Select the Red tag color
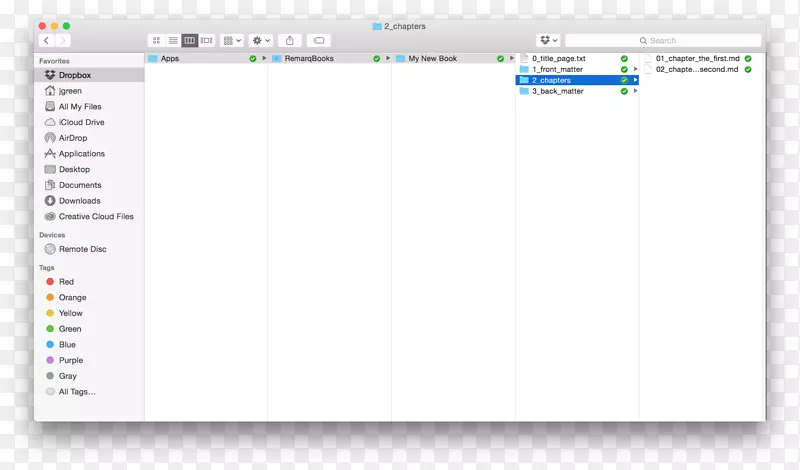800x470 pixels. point(66,282)
